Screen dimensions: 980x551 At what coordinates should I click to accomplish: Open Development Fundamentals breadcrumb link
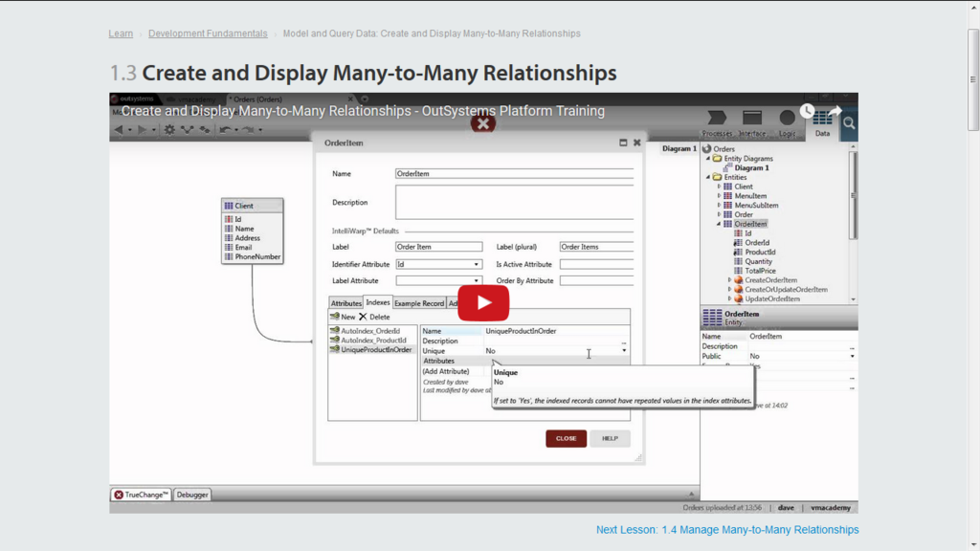pyautogui.click(x=208, y=33)
